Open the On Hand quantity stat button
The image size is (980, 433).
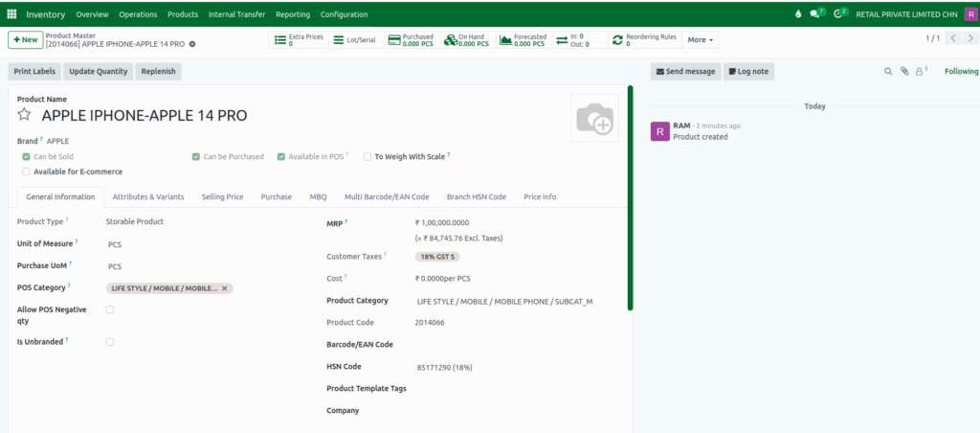click(x=467, y=40)
